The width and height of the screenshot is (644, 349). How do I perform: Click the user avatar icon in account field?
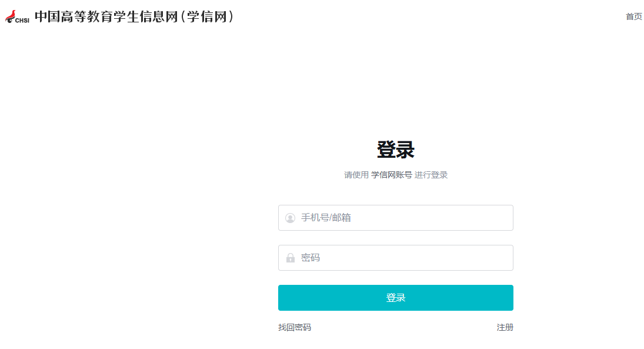click(290, 218)
